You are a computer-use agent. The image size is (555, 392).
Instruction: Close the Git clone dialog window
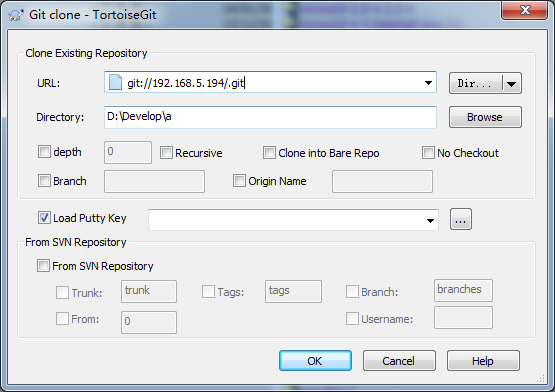coord(524,10)
